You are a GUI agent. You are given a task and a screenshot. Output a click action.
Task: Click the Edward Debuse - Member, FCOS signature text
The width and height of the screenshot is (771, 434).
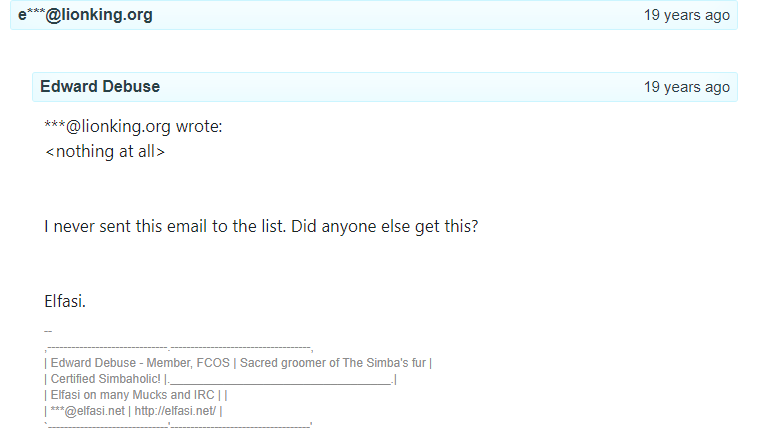(x=140, y=363)
